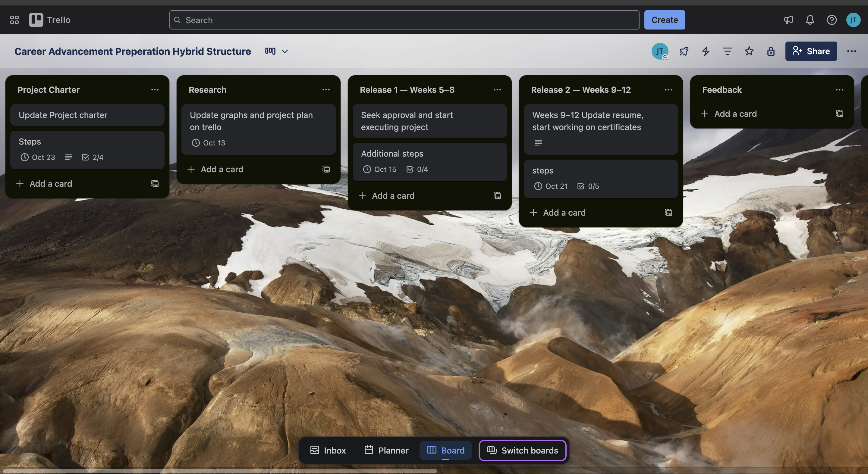Open board visibility via the lock icon
Screen dimensions: 868x474
[x=771, y=51]
